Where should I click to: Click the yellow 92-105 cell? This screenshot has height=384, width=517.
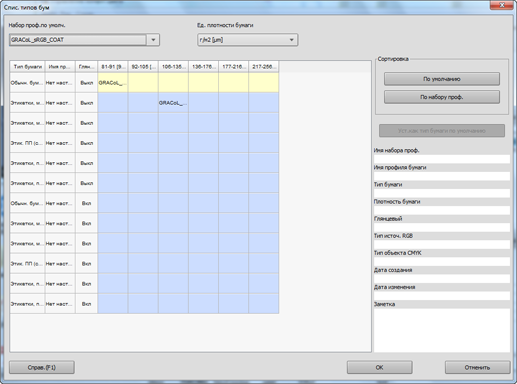pyautogui.click(x=143, y=83)
